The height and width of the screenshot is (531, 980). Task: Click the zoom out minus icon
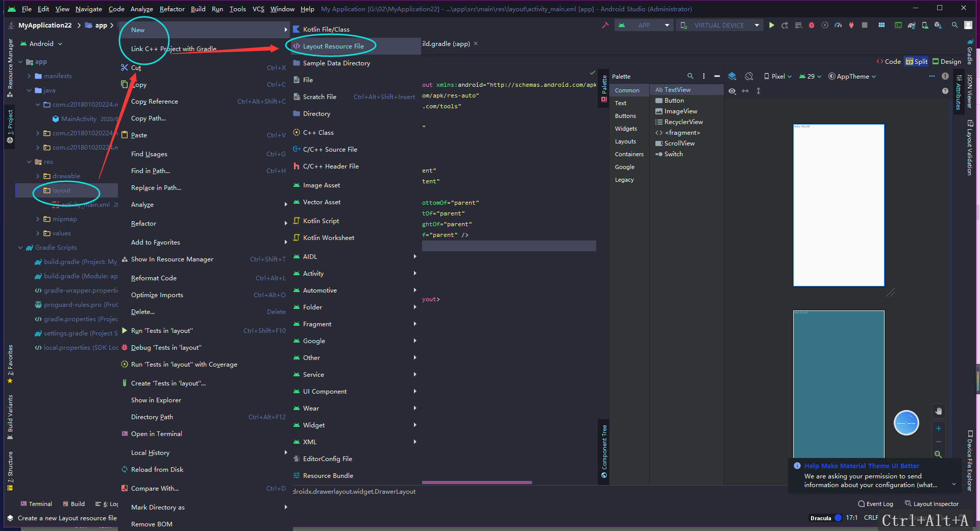click(939, 442)
